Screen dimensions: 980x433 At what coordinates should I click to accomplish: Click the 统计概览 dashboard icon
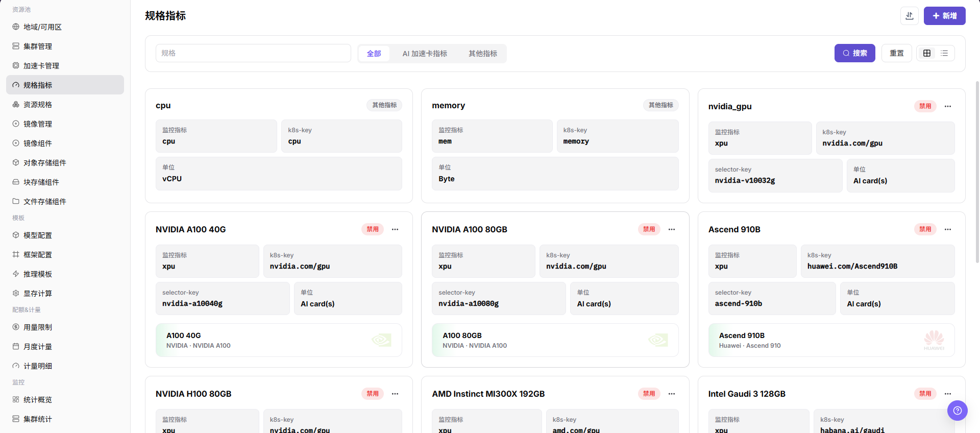point(16,400)
